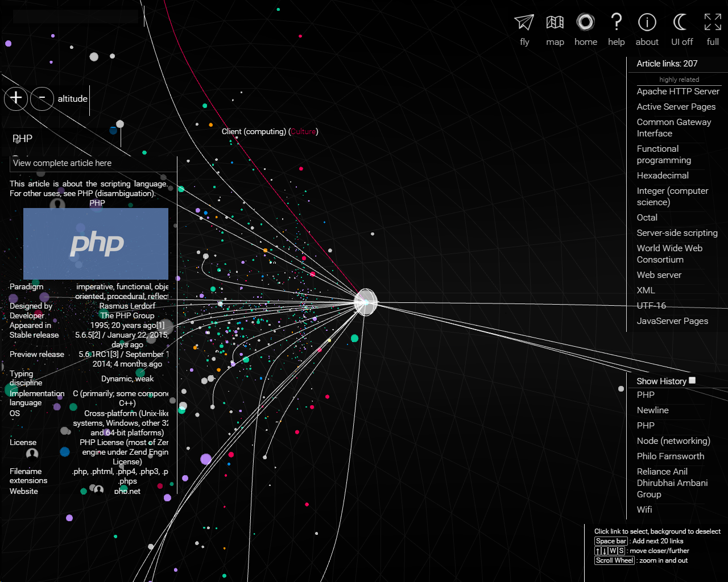This screenshot has width=728, height=582.
Task: Click the UTF-16 link
Action: point(651,306)
